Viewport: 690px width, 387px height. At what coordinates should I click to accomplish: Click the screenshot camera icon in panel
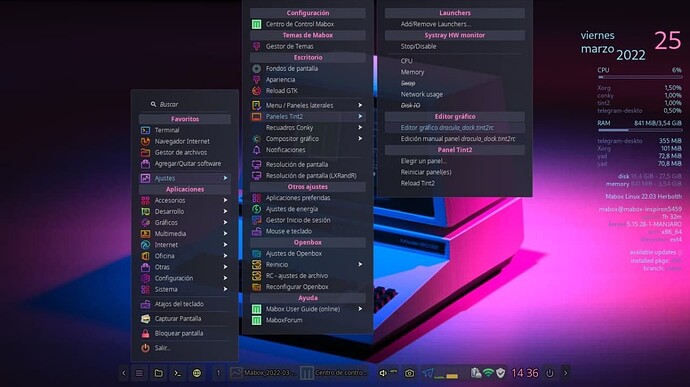409,373
